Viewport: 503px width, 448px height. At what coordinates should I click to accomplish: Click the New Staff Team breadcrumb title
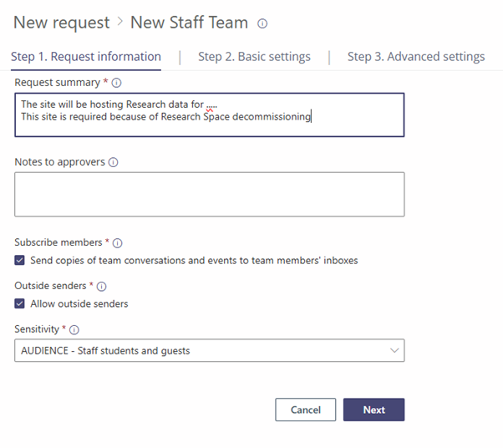(189, 23)
